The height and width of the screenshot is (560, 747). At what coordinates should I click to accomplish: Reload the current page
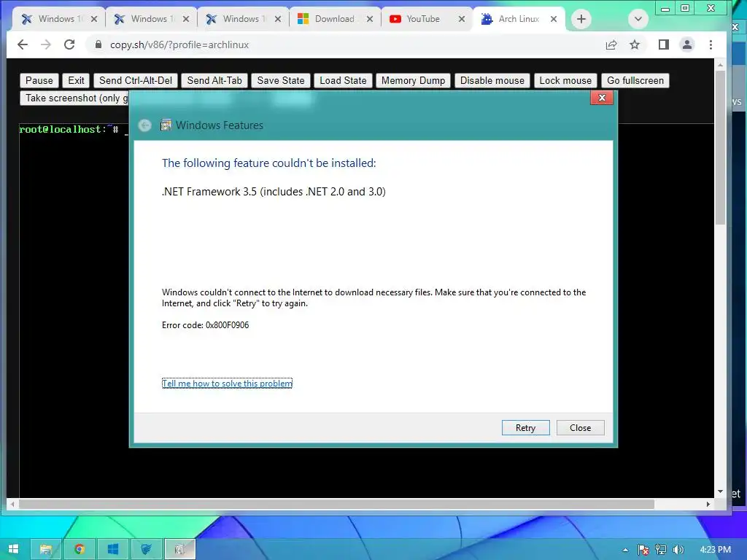[69, 44]
